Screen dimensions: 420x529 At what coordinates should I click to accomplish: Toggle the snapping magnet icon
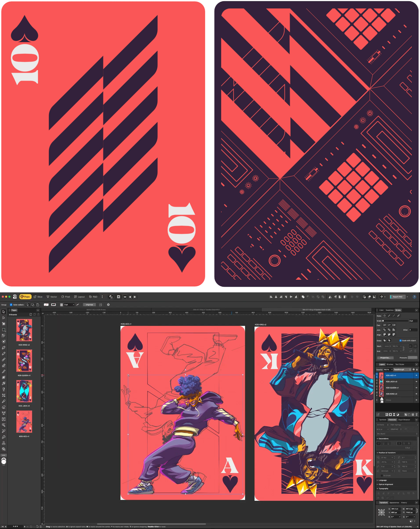coord(381,297)
